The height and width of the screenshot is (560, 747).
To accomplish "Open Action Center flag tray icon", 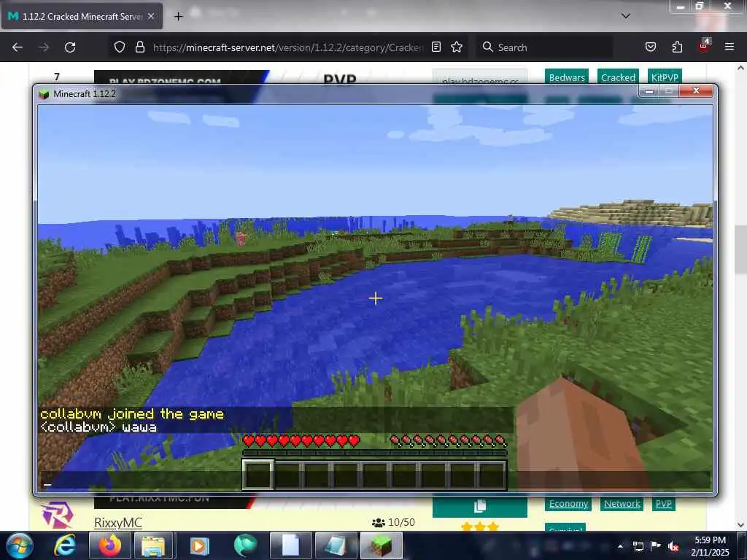I will pyautogui.click(x=656, y=546).
